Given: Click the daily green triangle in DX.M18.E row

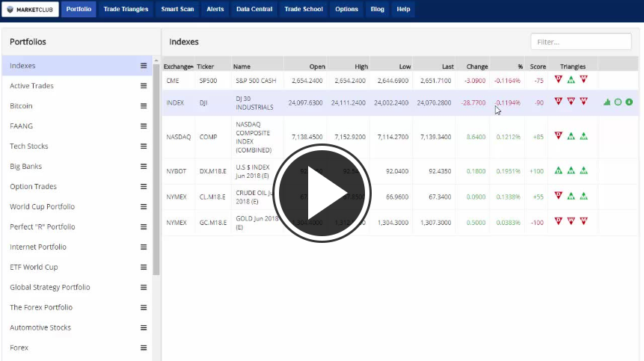Looking at the screenshot, I should coord(558,170).
